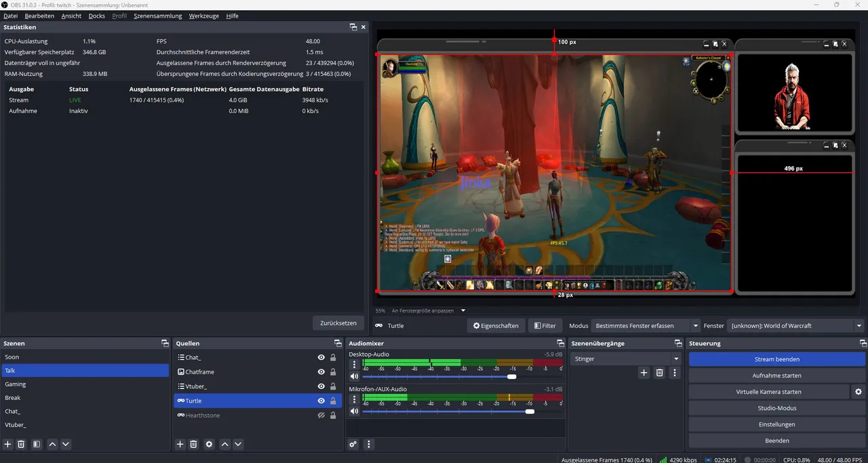Toggle lock on the Hearthstone source
The width and height of the screenshot is (868, 463).
tap(333, 416)
